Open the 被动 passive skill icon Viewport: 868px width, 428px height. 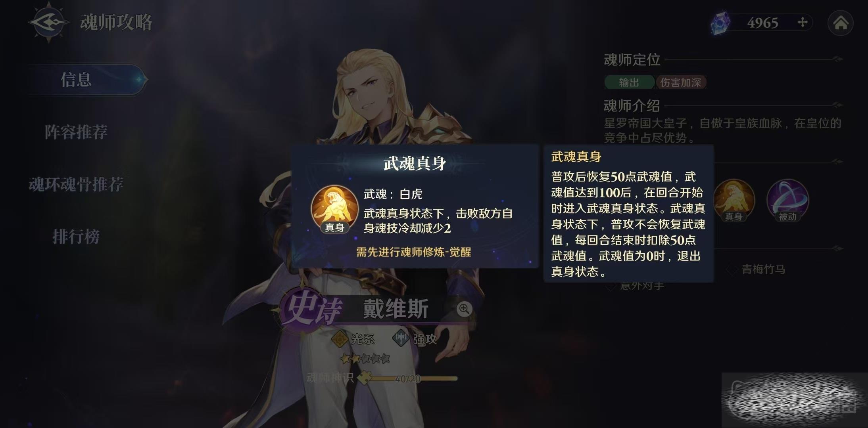787,200
